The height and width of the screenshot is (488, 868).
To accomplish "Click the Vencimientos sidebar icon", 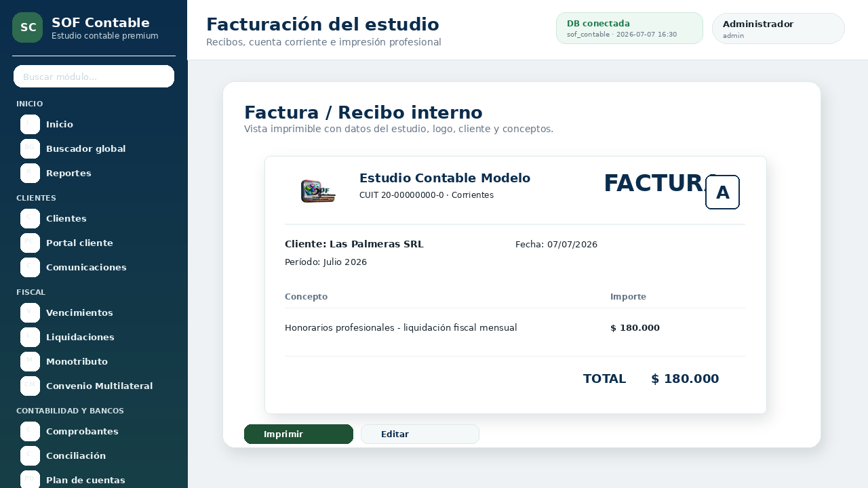I will pos(30,313).
